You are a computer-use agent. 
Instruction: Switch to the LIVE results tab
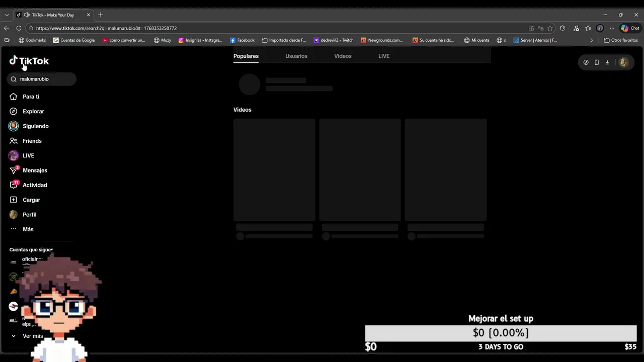(384, 56)
